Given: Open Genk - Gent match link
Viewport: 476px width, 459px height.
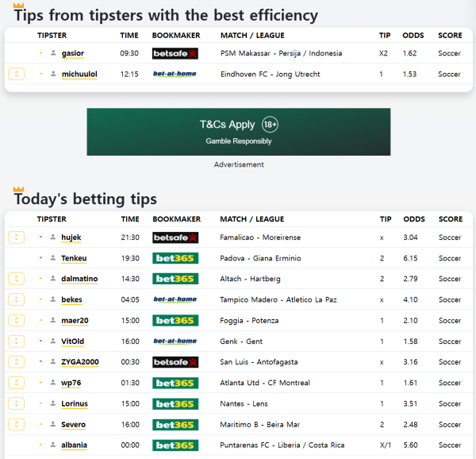Looking at the screenshot, I should click(242, 341).
